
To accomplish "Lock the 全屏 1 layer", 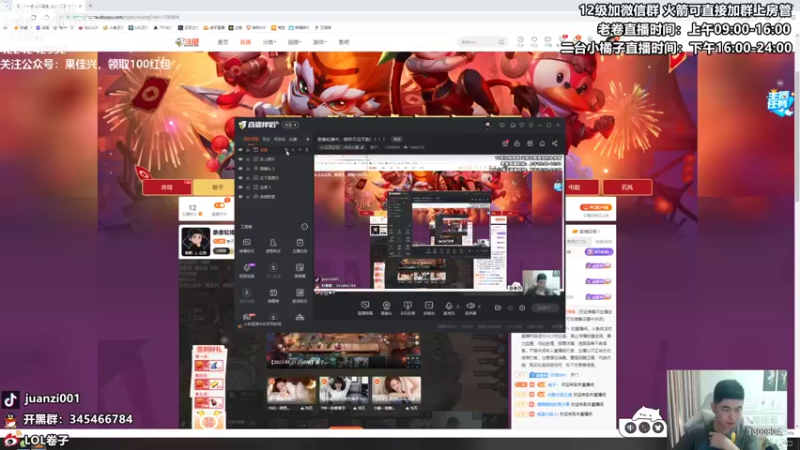I will (248, 187).
